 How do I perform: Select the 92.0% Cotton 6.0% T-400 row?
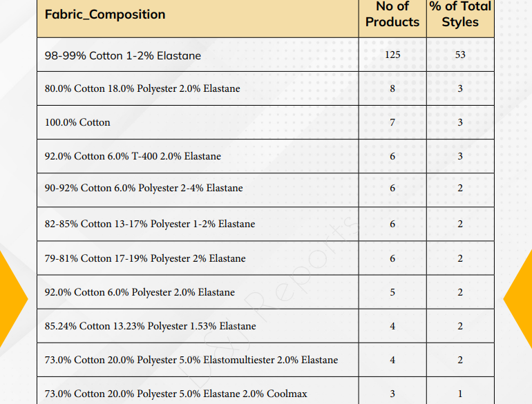click(265, 156)
